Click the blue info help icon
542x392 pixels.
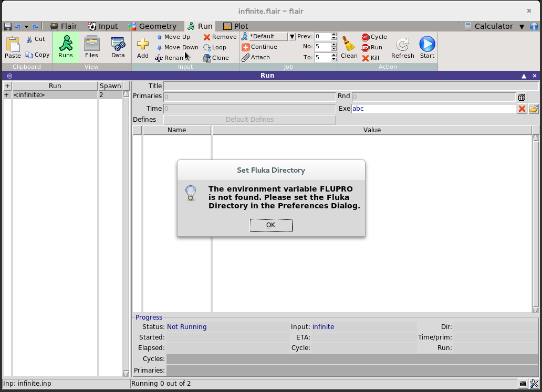(x=534, y=27)
